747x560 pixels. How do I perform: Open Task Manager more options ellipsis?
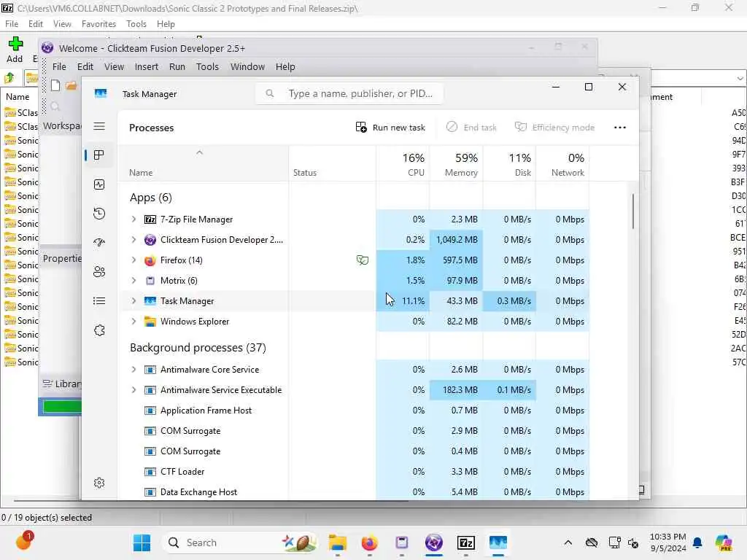[620, 127]
